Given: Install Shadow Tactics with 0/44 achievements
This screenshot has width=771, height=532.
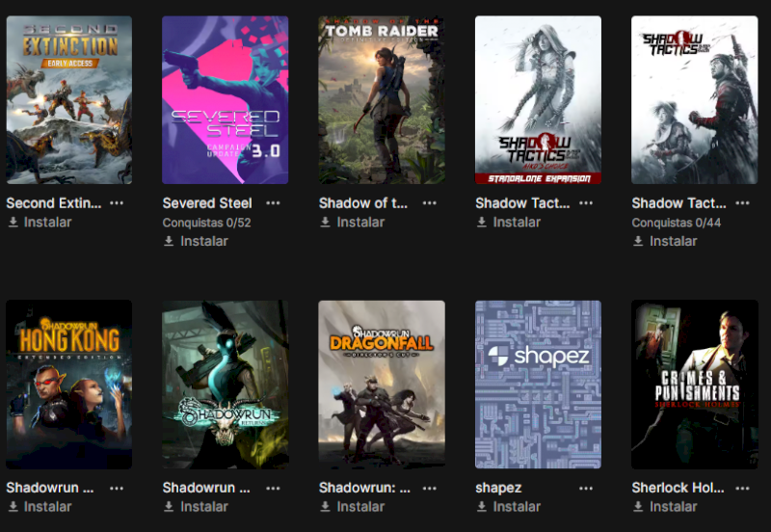Looking at the screenshot, I should coord(665,241).
